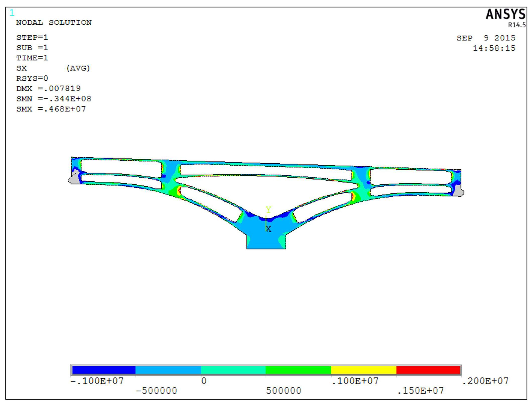Image resolution: width=532 pixels, height=403 pixels.
Task: Select the dark blue legend band
Action: pos(104,370)
